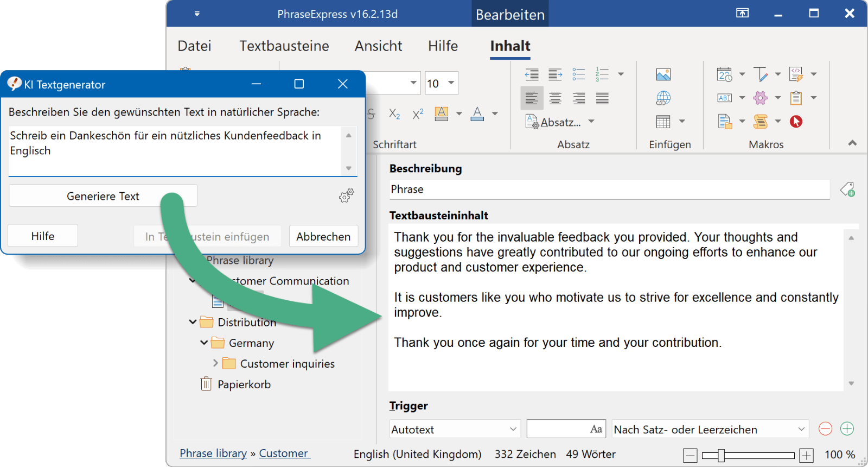The image size is (868, 467).
Task: Open the Hilfe menu
Action: pos(443,46)
